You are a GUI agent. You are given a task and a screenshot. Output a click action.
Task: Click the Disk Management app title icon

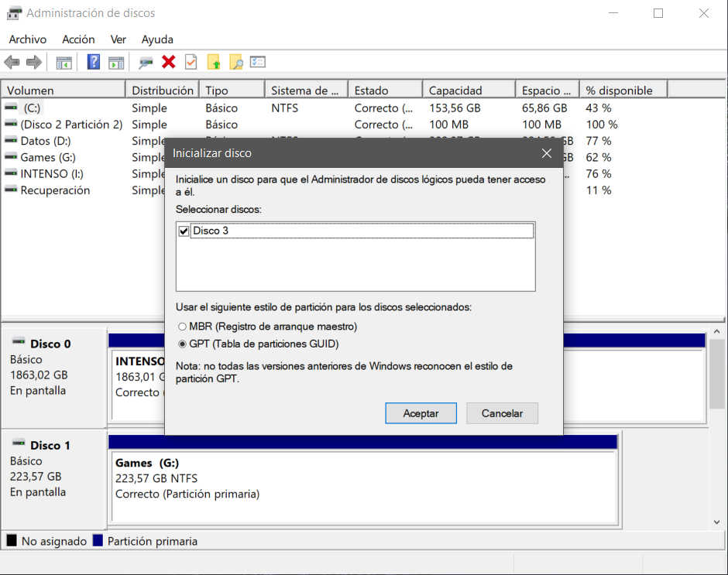tap(15, 13)
